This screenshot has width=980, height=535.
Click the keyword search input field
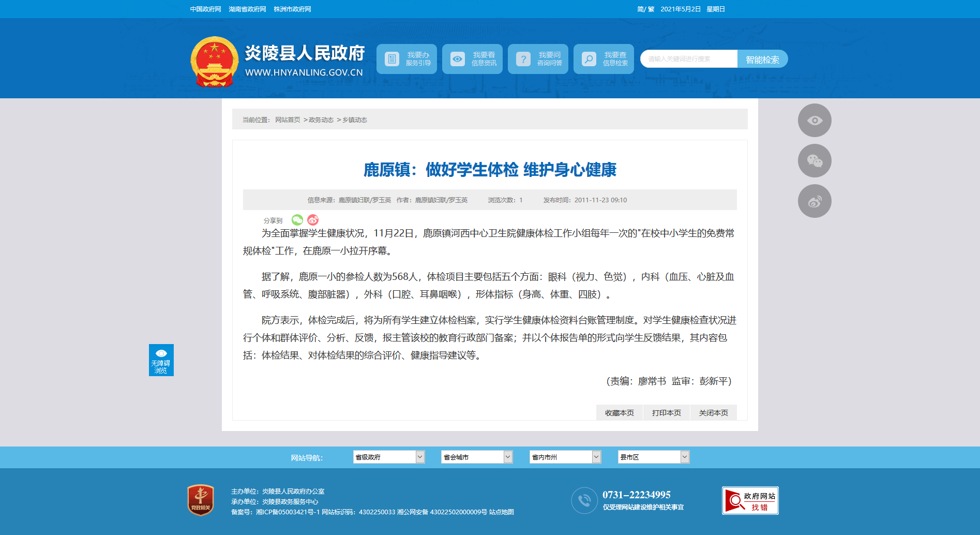[689, 59]
